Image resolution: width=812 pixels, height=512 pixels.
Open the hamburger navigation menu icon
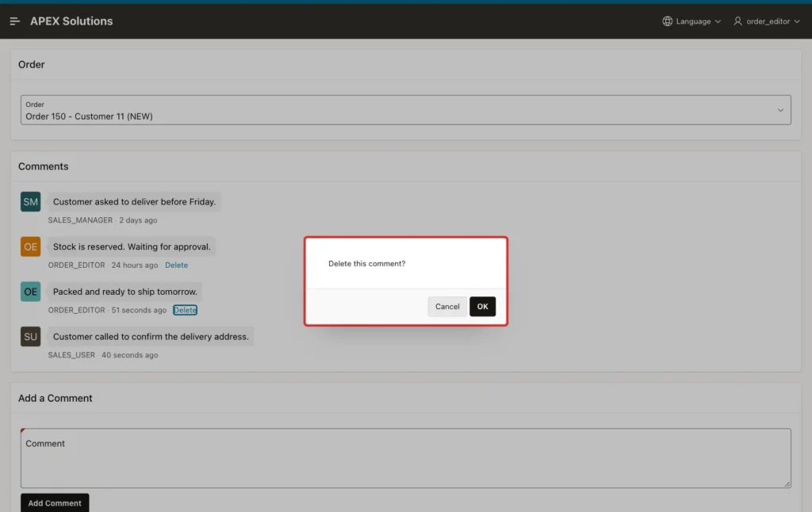[x=14, y=21]
